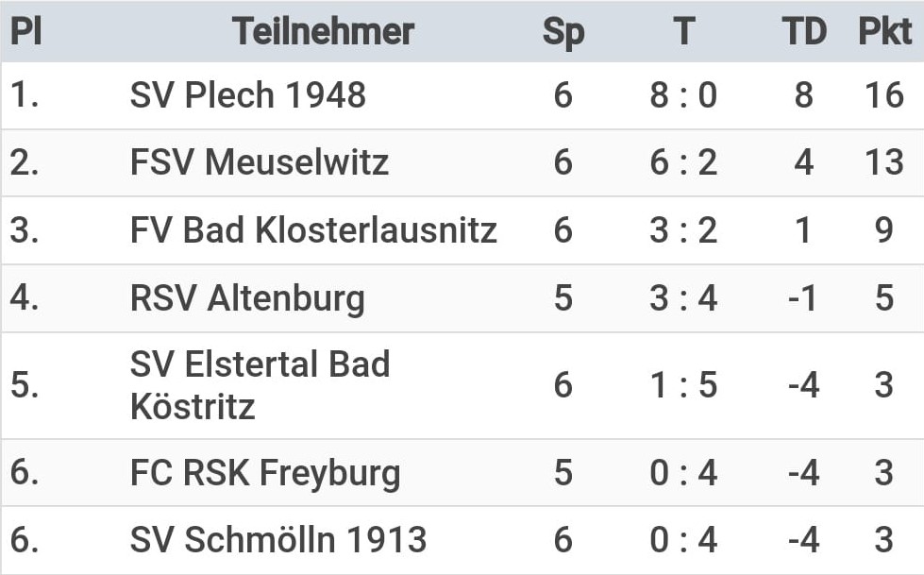Click the Sp column header
924x575 pixels.
click(x=563, y=32)
